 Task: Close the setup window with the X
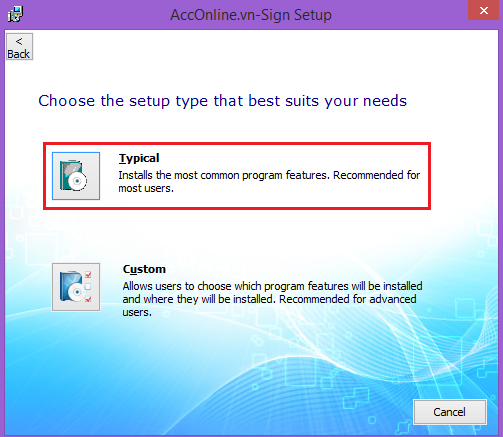pos(484,10)
